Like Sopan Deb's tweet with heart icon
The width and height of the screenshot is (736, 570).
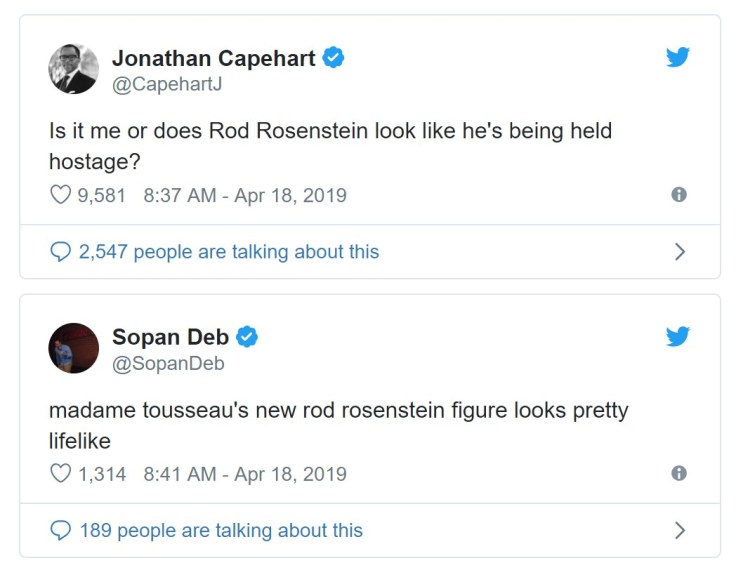[x=59, y=474]
